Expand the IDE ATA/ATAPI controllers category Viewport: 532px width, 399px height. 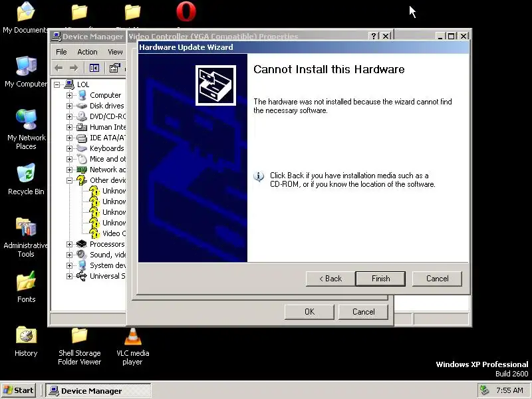70,138
